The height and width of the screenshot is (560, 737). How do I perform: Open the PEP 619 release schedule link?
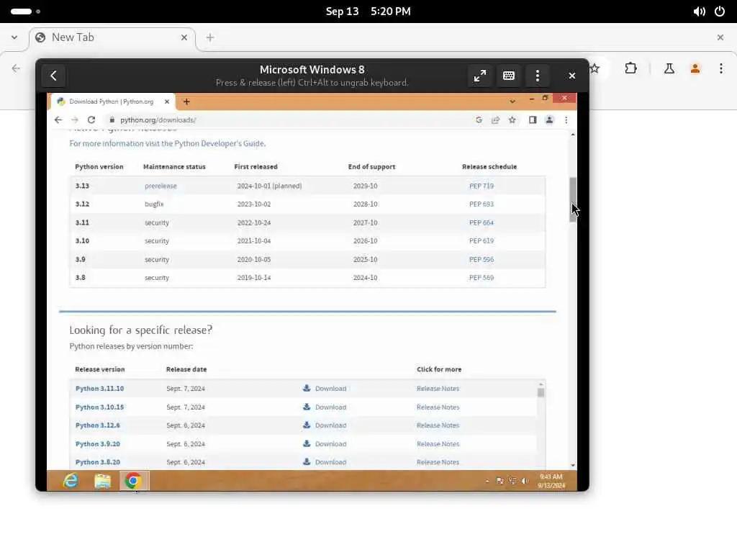pyautogui.click(x=481, y=240)
